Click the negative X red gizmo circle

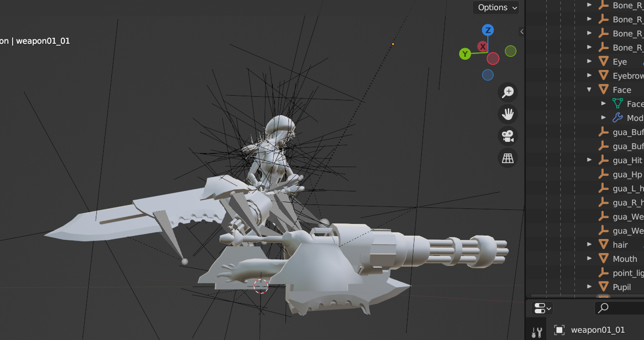[493, 59]
